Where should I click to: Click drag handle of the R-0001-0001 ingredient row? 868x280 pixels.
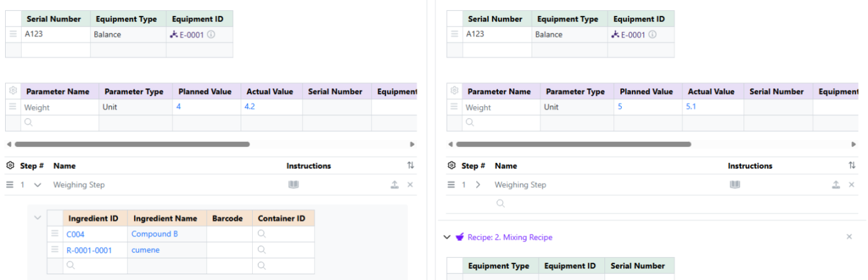55,250
